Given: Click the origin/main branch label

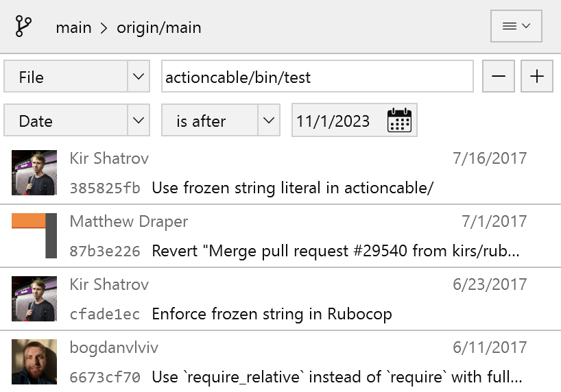Looking at the screenshot, I should [159, 28].
